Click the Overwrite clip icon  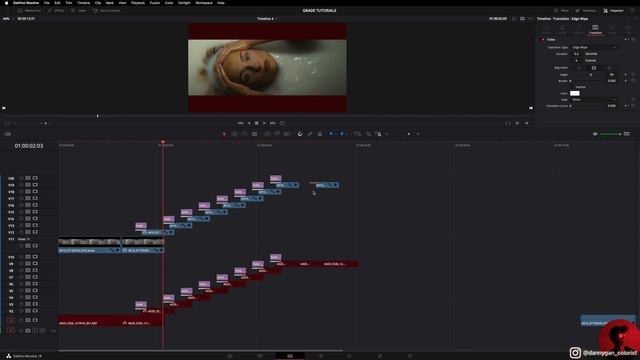coord(277,134)
